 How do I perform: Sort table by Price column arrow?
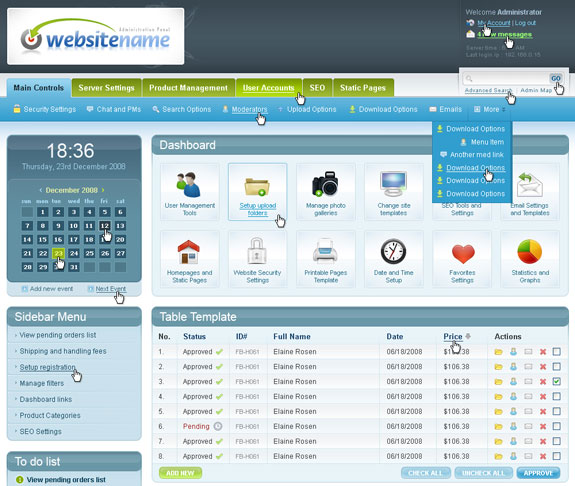point(468,336)
